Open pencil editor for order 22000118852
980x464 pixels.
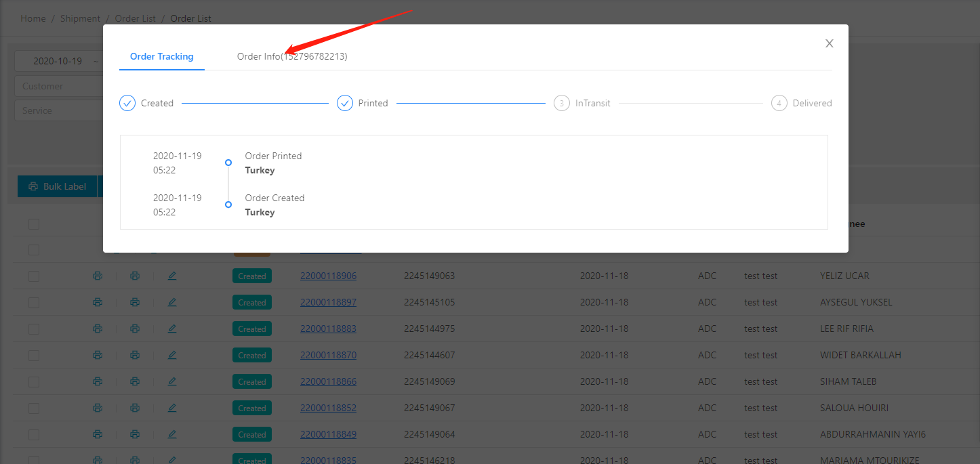tap(172, 408)
